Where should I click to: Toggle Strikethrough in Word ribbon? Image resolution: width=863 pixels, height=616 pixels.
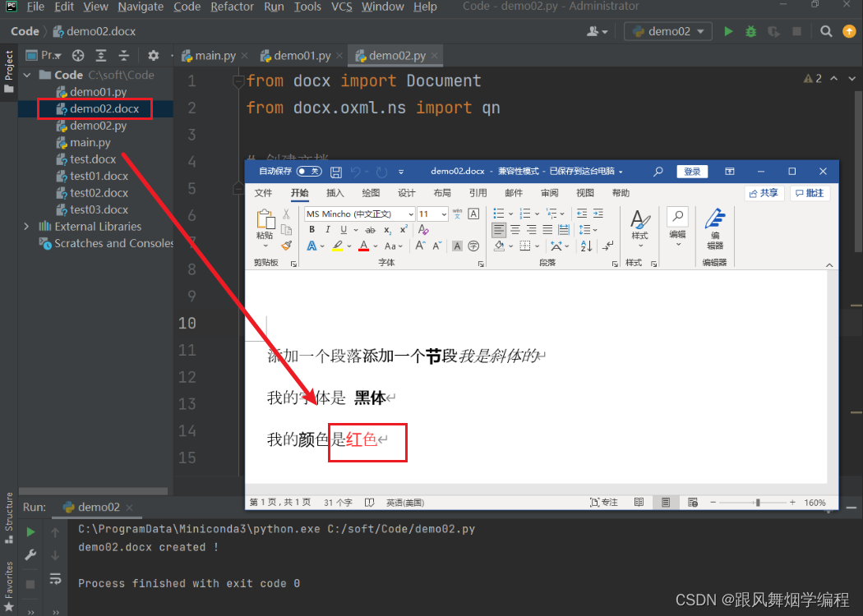click(x=371, y=230)
